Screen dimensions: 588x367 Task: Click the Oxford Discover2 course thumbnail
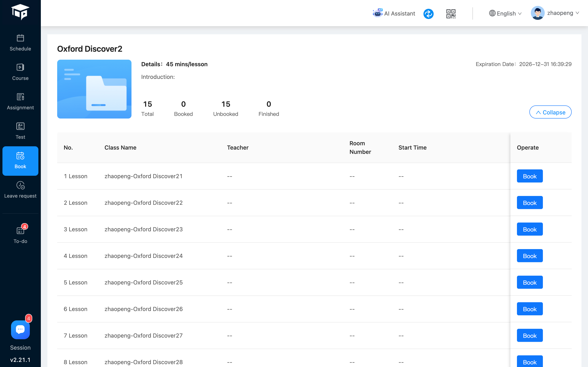coord(94,89)
